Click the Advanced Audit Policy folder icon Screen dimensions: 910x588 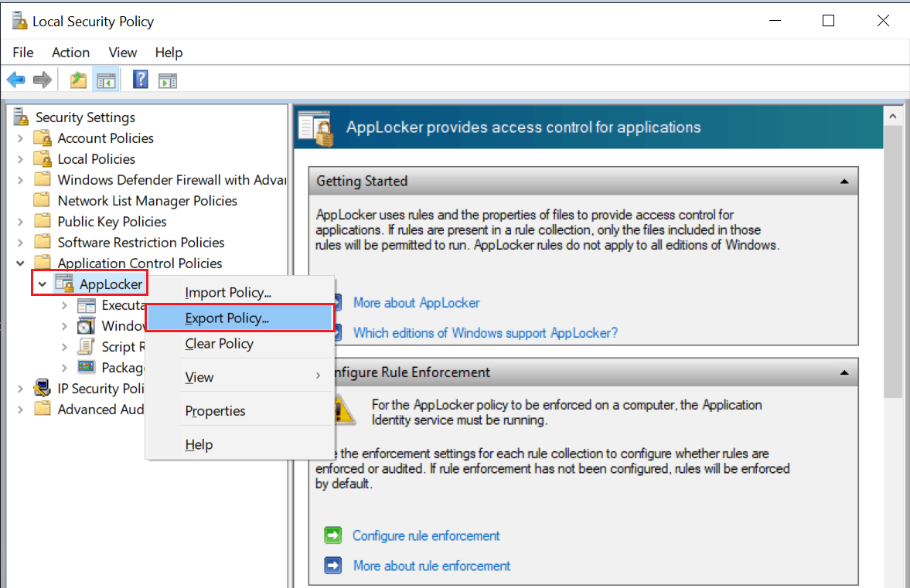pyautogui.click(x=43, y=409)
